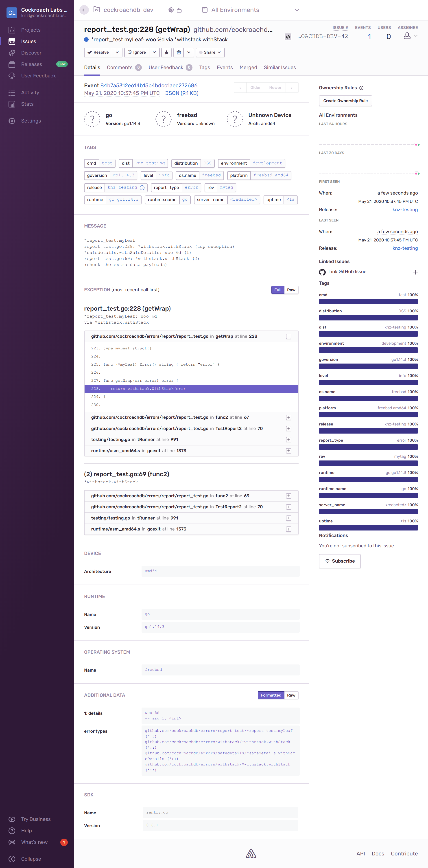
Task: Click info icon next to knz-testing release tag
Action: (142, 188)
